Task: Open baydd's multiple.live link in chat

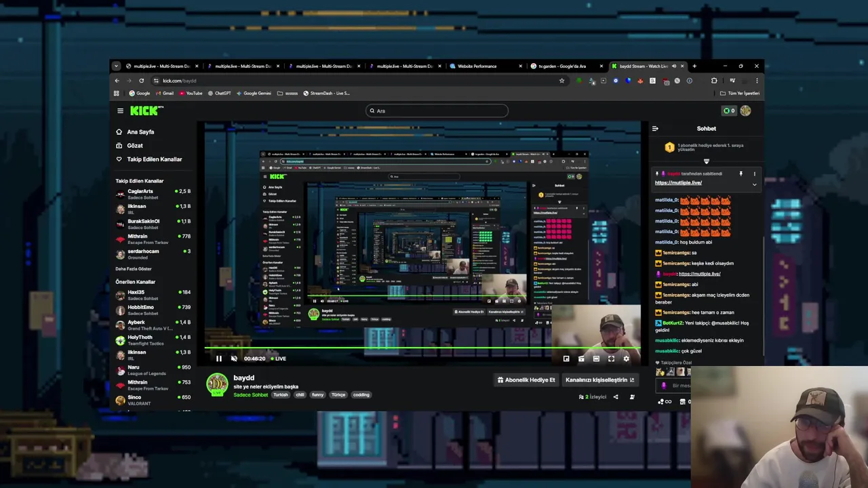Action: (699, 274)
